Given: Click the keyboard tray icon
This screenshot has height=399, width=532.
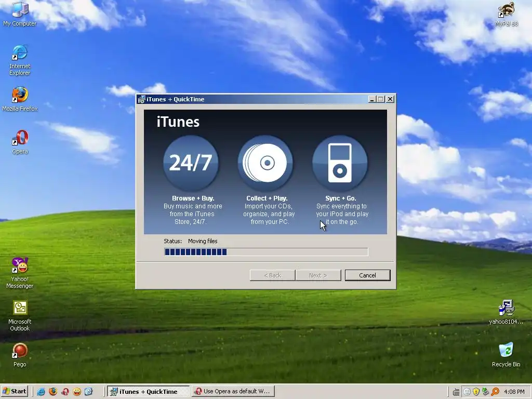Looking at the screenshot, I should click(x=456, y=392).
